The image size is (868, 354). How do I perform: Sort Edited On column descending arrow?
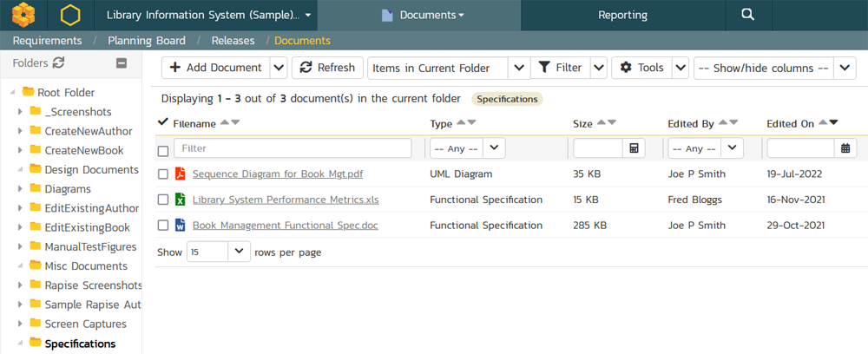click(x=833, y=123)
